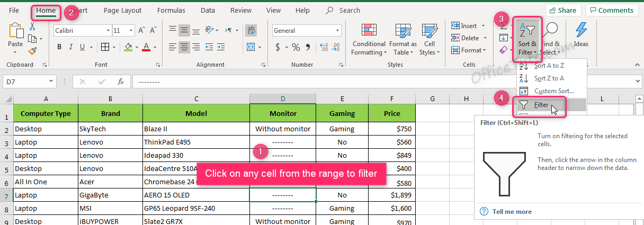The image size is (644, 225).
Task: Toggle Top Align vertical alignment
Action: [172, 30]
